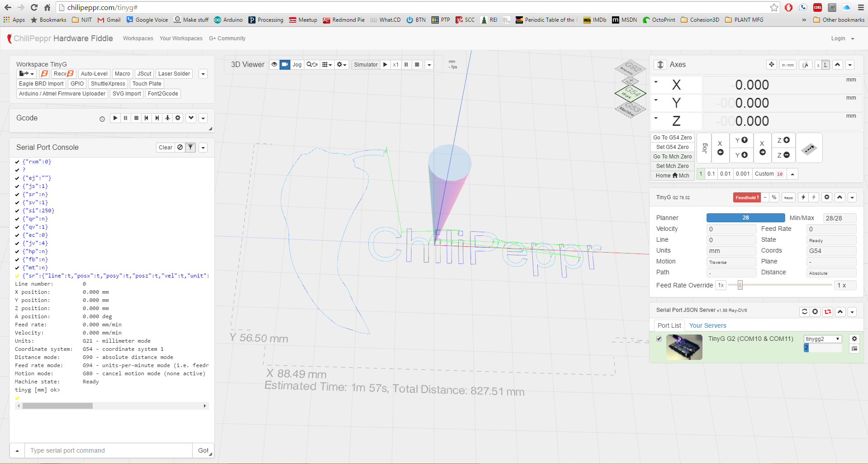Image resolution: width=868 pixels, height=464 pixels.
Task: Jog Y axis up arrow
Action: point(741,140)
